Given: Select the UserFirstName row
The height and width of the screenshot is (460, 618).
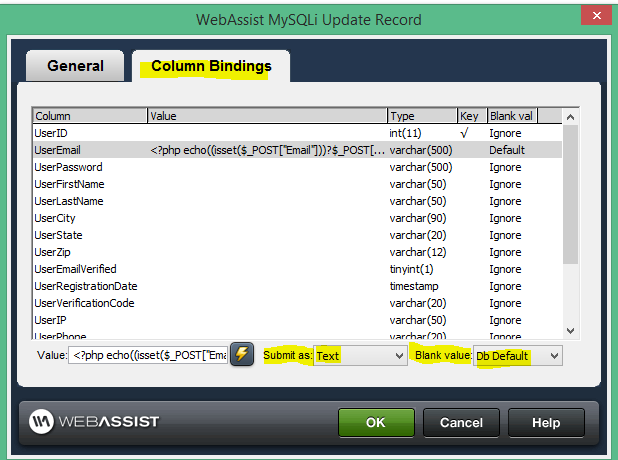Looking at the screenshot, I should 297,184.
